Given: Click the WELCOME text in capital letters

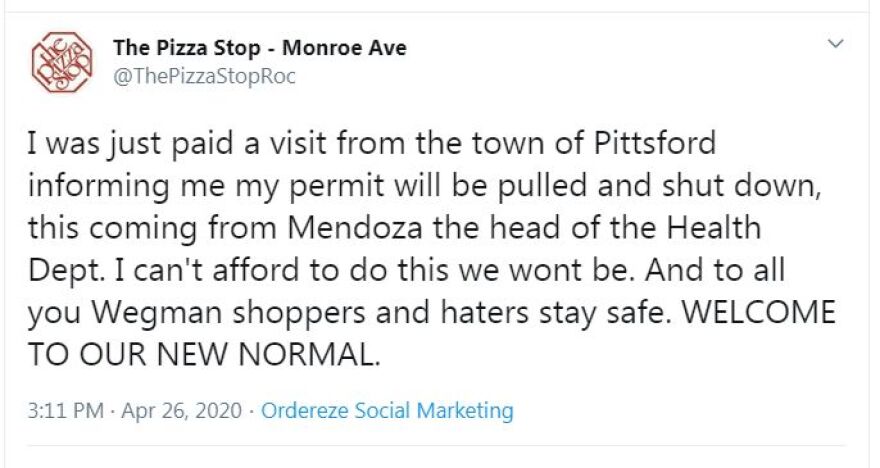Looking at the screenshot, I should click(x=759, y=313).
